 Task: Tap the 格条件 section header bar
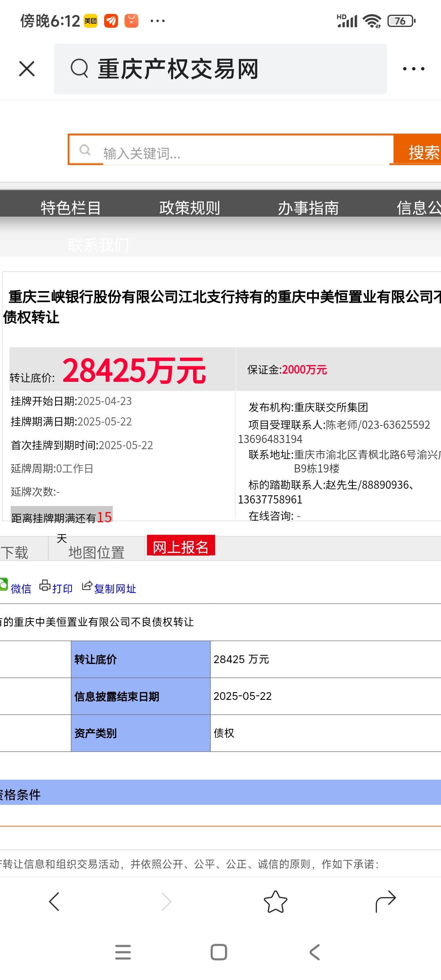click(220, 792)
